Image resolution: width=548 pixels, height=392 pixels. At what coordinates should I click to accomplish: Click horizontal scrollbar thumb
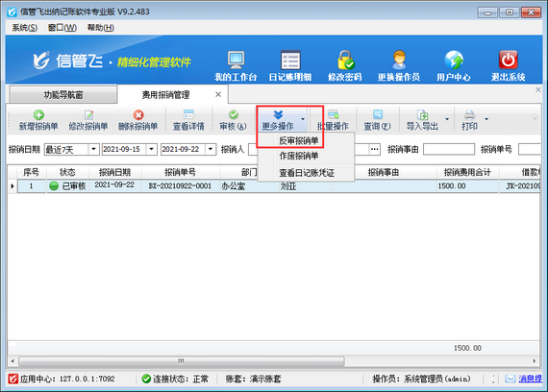click(182, 361)
